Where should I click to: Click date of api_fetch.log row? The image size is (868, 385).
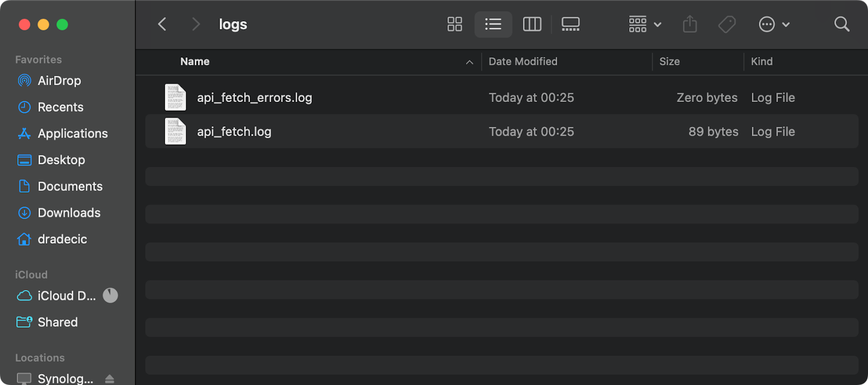[x=531, y=131]
